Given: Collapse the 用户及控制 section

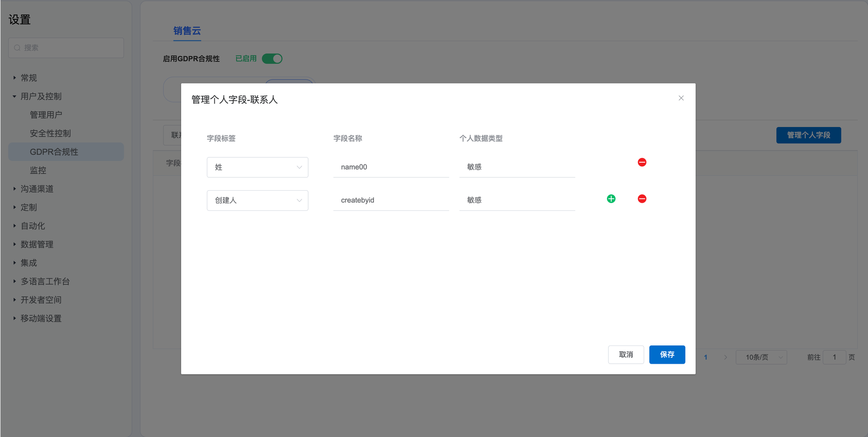Looking at the screenshot, I should coord(41,96).
